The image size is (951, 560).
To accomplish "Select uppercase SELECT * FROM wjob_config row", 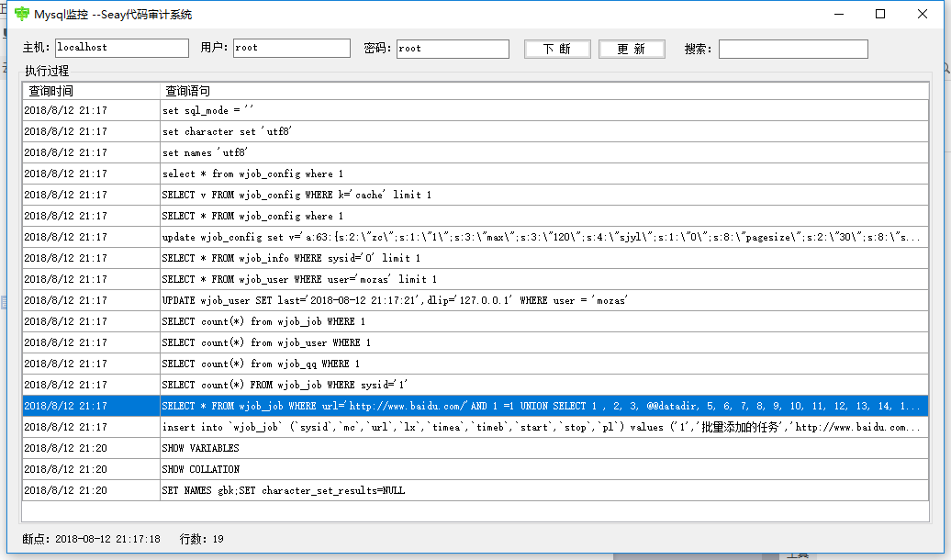I will point(475,216).
